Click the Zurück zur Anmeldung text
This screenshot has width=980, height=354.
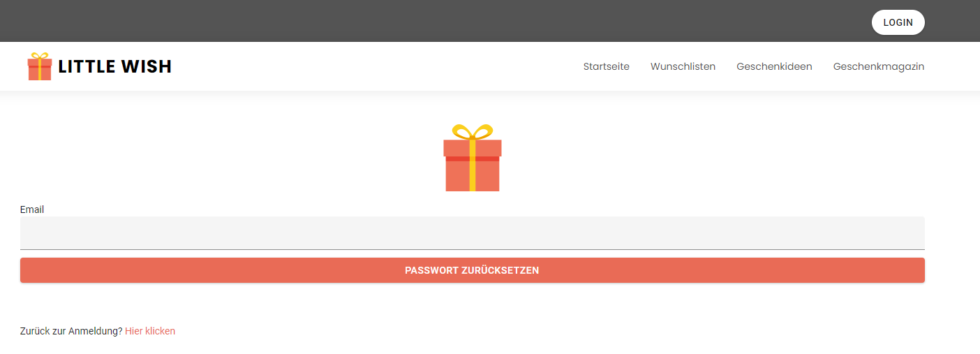[x=71, y=331]
